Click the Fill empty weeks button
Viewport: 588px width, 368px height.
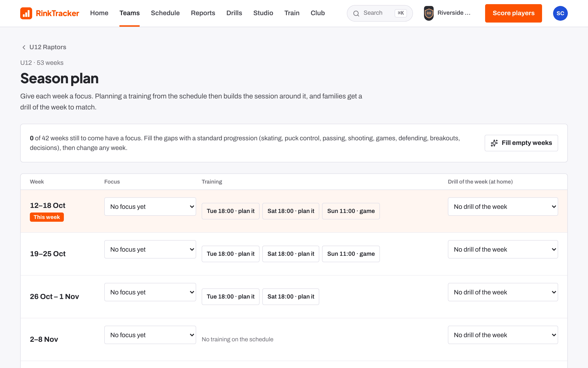tap(521, 143)
